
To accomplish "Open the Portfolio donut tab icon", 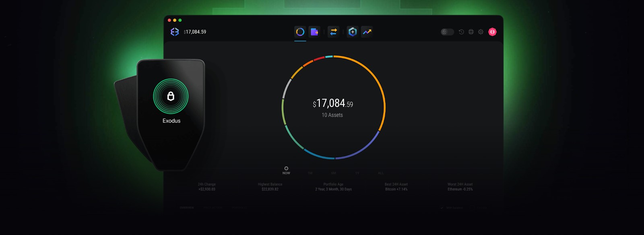I will (300, 32).
